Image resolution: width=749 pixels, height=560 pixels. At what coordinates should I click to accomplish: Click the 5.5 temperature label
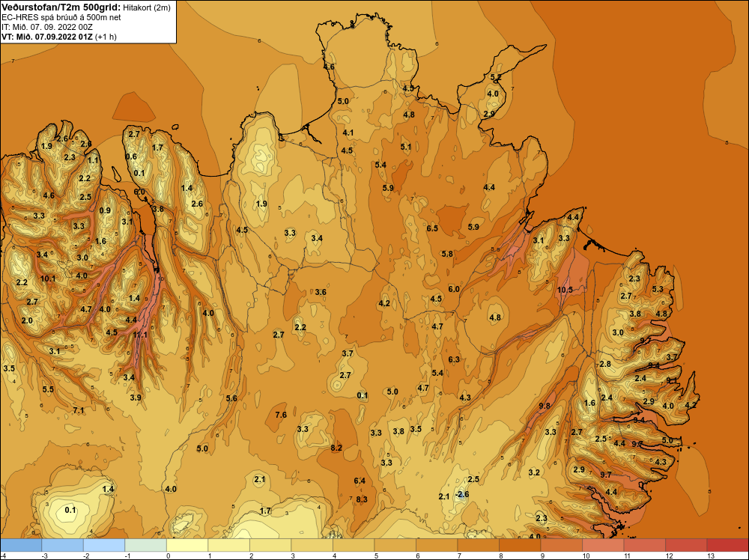click(48, 389)
